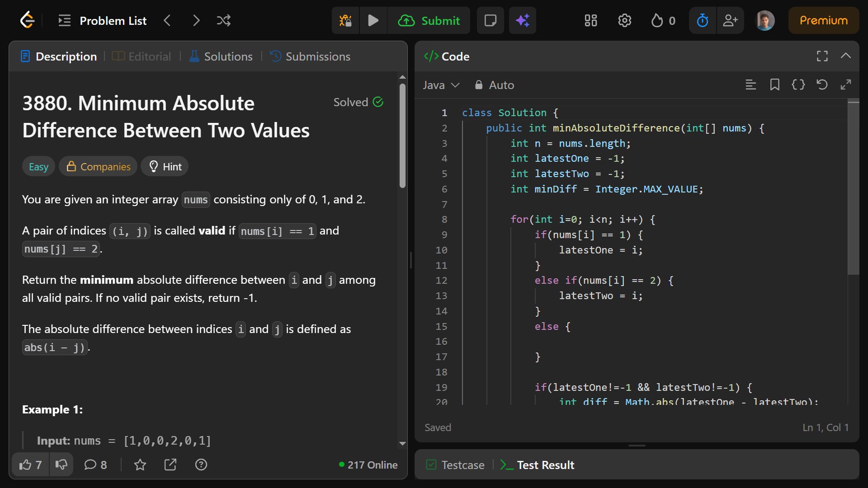
Task: Pick a random problem shuffle icon
Action: [x=223, y=20]
